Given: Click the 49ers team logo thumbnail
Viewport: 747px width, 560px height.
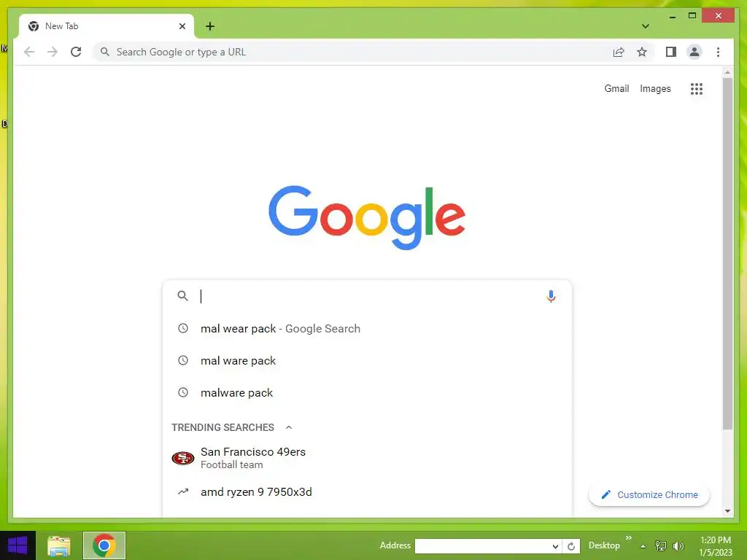Looking at the screenshot, I should coord(183,458).
